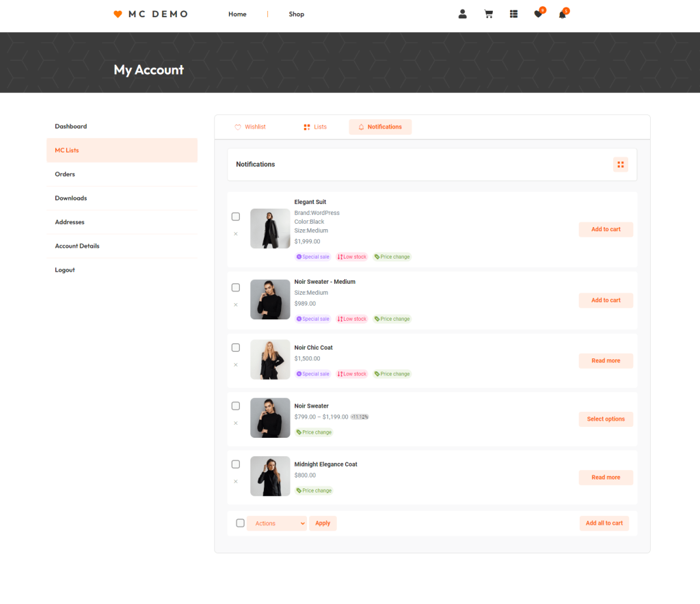Viewport: 700px width, 604px height.
Task: Check the Elegant Suit checkbox
Action: coord(236,217)
